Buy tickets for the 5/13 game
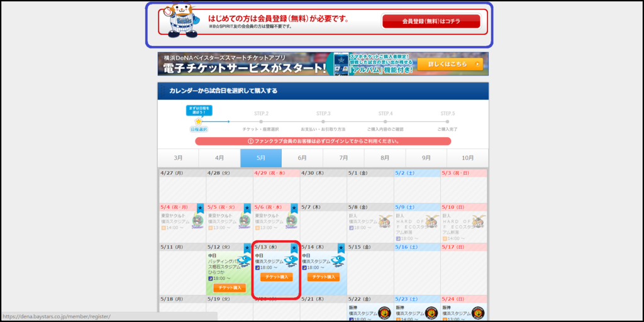Viewport: 644px width, 322px height. [277, 277]
